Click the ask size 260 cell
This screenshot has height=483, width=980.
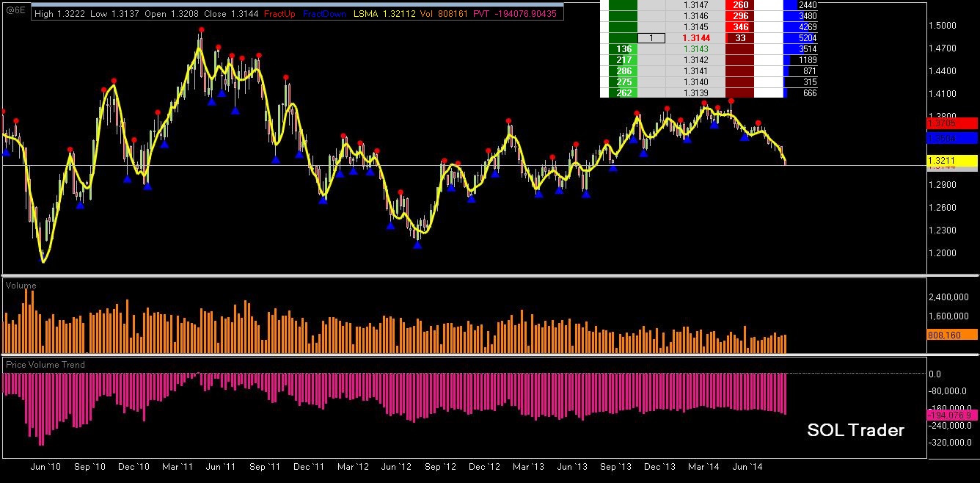tap(740, 5)
